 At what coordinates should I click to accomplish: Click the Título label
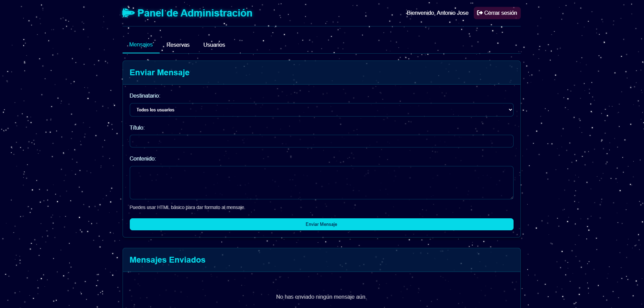coord(137,128)
